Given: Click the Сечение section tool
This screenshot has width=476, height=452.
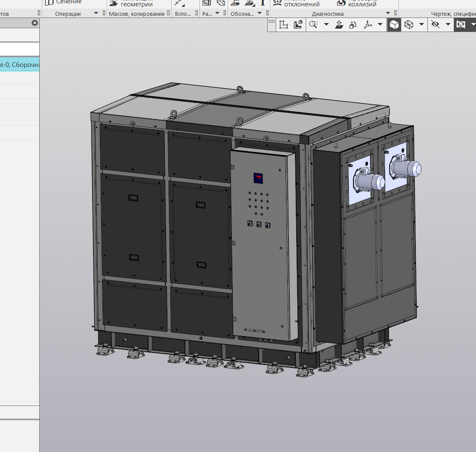Looking at the screenshot, I should (64, 3).
